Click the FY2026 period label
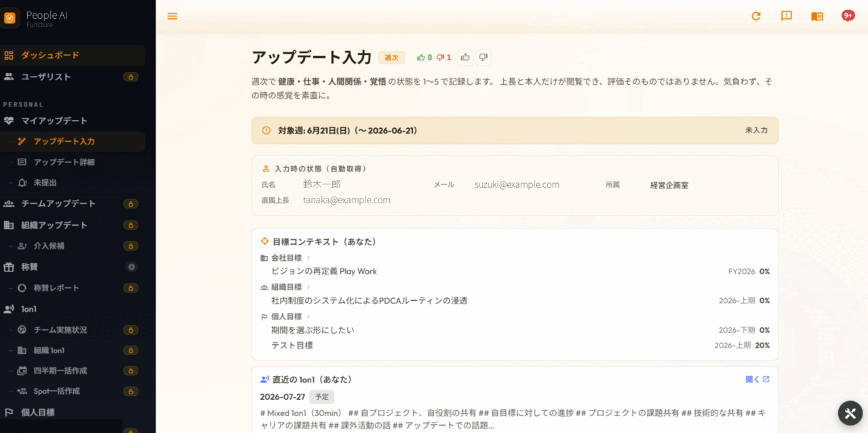Viewport: 868px width, 433px height. [741, 271]
